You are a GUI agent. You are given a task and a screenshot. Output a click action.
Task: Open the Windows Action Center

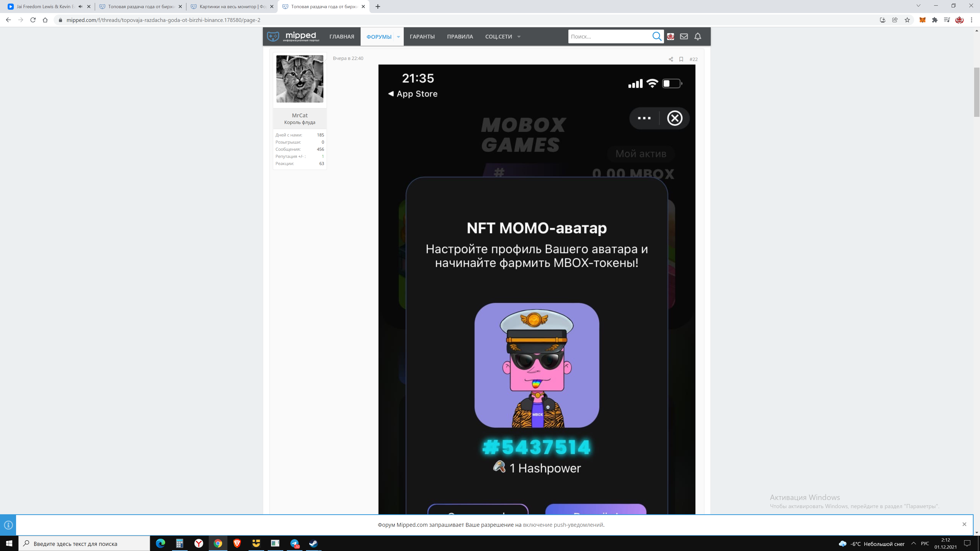pos(967,543)
